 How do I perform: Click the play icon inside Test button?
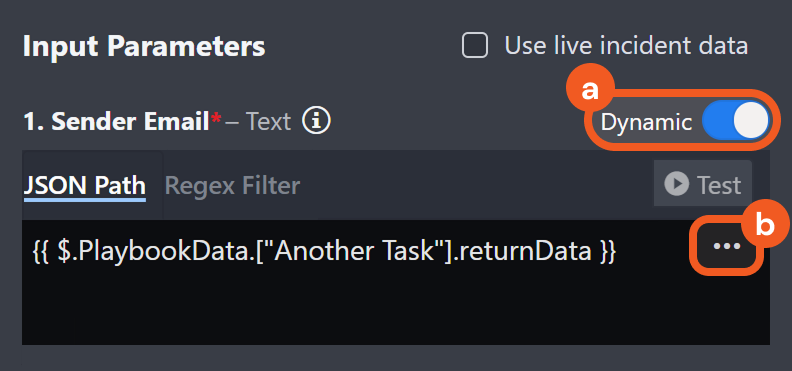pyautogui.click(x=676, y=184)
